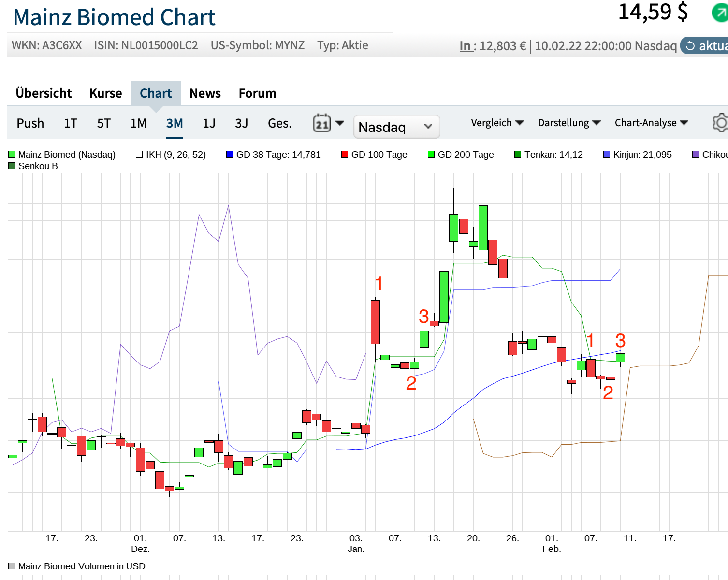Select the Ges. full history timeframe

coord(280,123)
